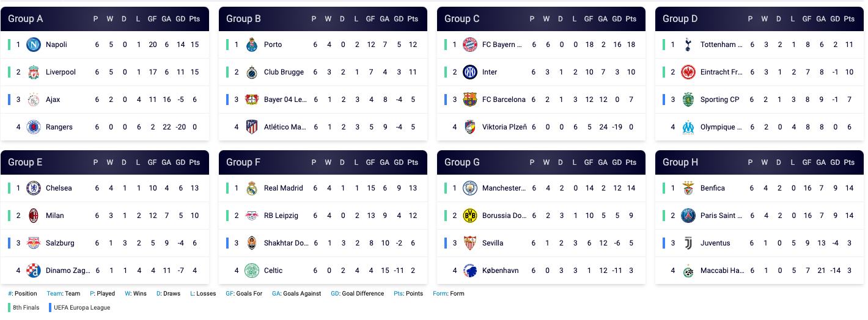Viewport: 868px width, 320px height.
Task: Click the Celtic club crest
Action: pos(252,271)
